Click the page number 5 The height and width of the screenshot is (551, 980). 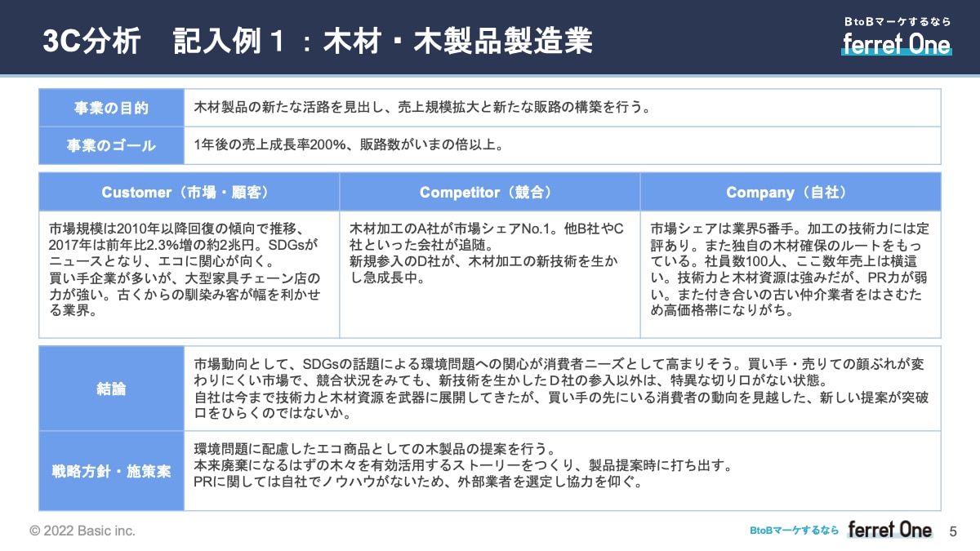tap(953, 531)
